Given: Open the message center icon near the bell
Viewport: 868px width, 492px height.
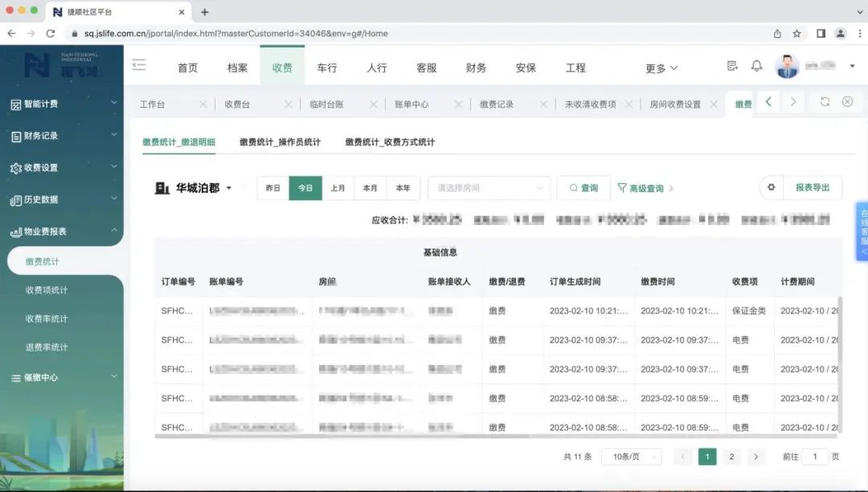Looking at the screenshot, I should (732, 68).
